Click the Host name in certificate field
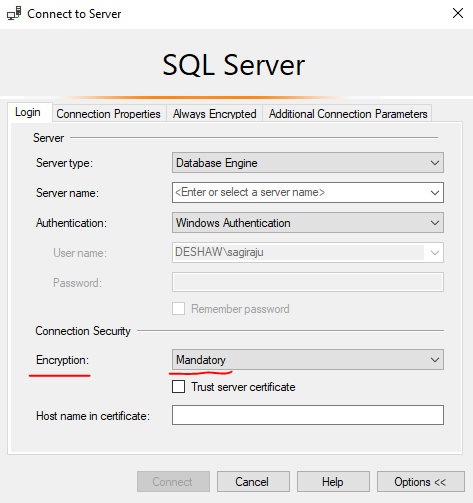Viewport: 473px width, 503px height. [x=308, y=415]
